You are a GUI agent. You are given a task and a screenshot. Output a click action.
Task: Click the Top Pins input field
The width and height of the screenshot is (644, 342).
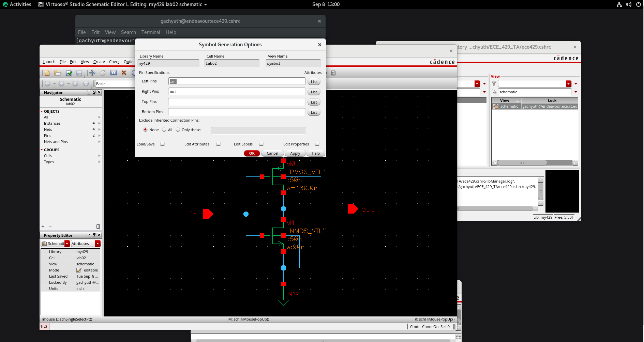[x=237, y=102]
